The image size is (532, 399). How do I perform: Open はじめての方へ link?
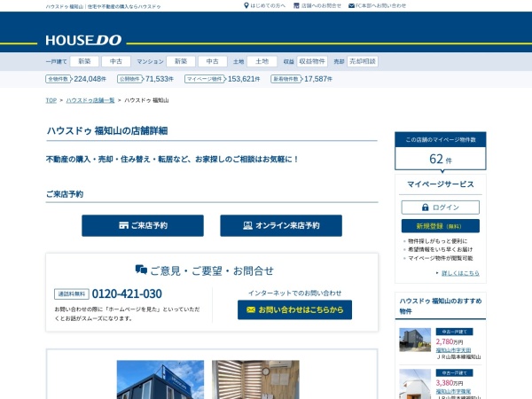268,5
